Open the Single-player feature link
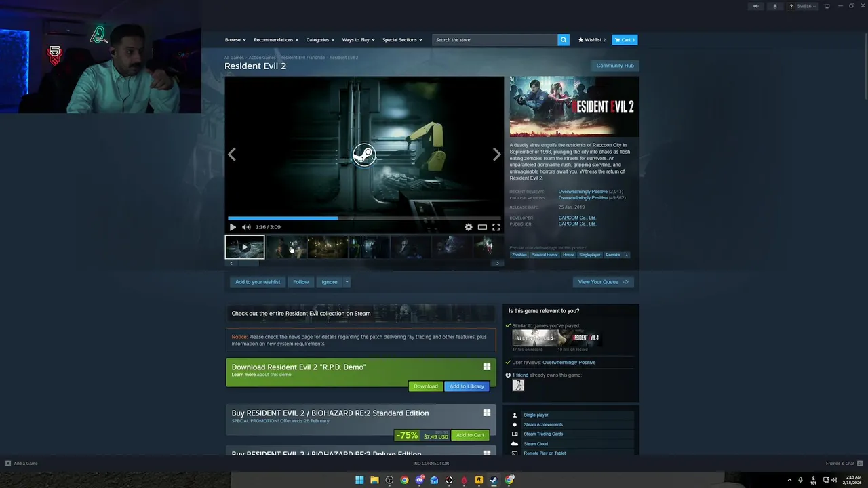 tap(536, 415)
